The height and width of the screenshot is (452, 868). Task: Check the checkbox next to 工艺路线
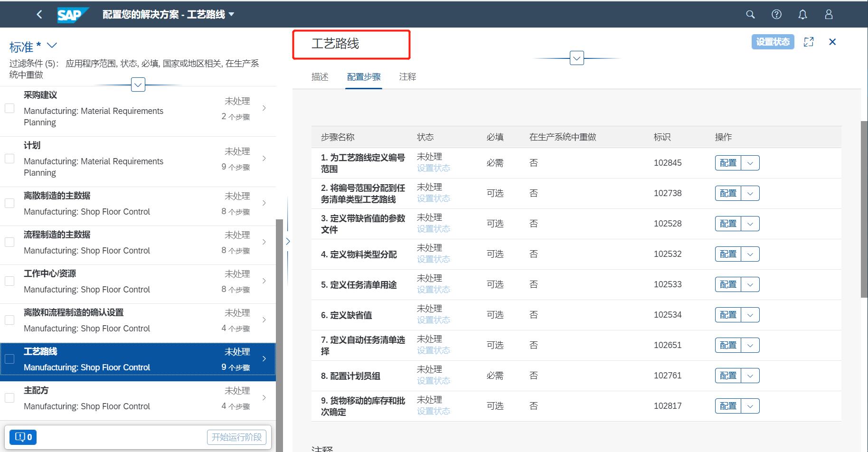[x=9, y=359]
